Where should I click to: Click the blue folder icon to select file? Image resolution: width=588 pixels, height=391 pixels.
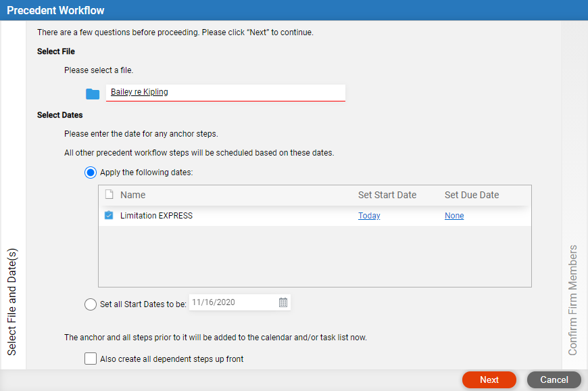[92, 94]
